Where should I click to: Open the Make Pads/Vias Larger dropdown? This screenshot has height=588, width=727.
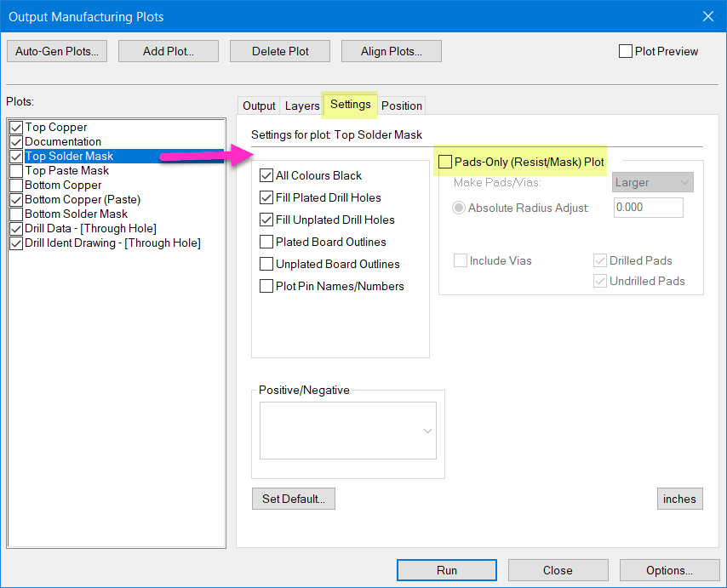click(652, 182)
